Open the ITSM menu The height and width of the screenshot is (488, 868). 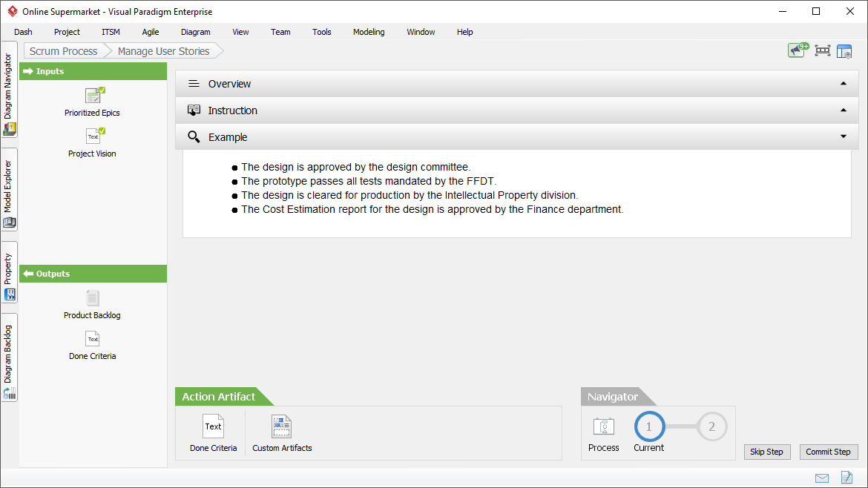click(111, 32)
